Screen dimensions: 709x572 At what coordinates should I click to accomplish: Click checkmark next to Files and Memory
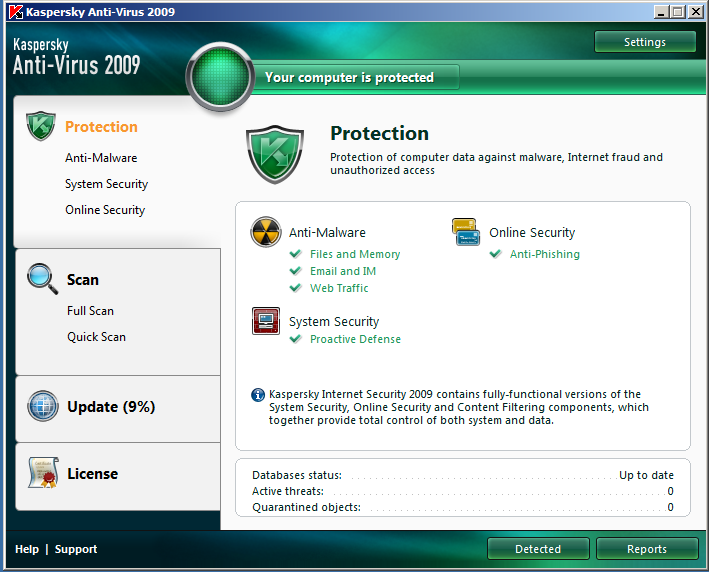296,254
